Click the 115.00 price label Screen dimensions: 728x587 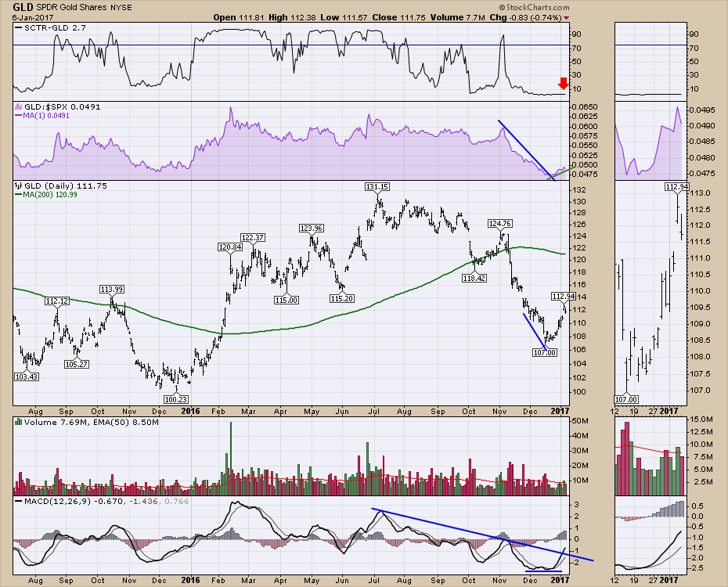pyautogui.click(x=287, y=301)
